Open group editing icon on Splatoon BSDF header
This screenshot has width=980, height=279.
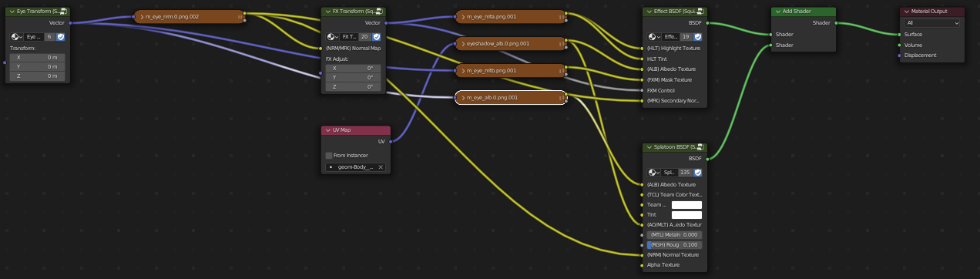(700, 147)
